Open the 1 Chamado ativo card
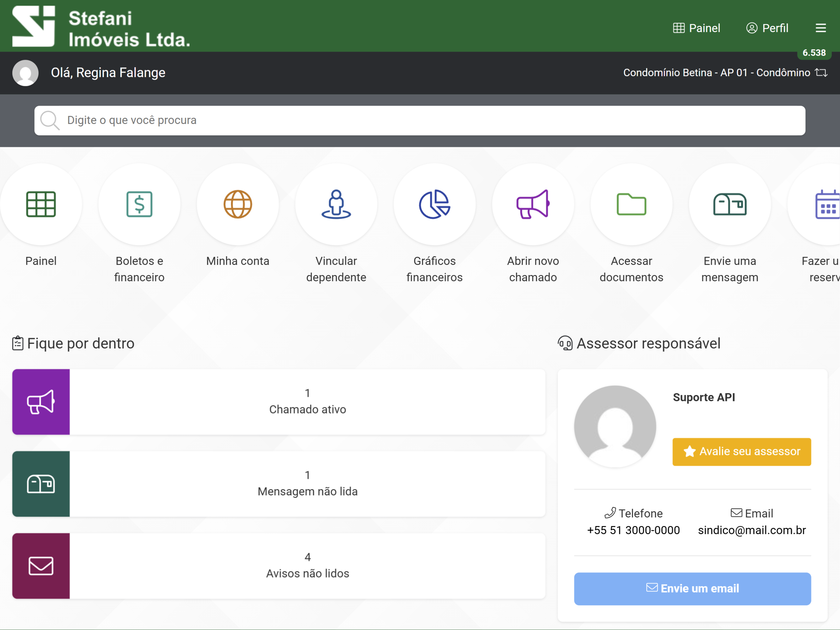Viewport: 840px width, 630px height. 279,402
